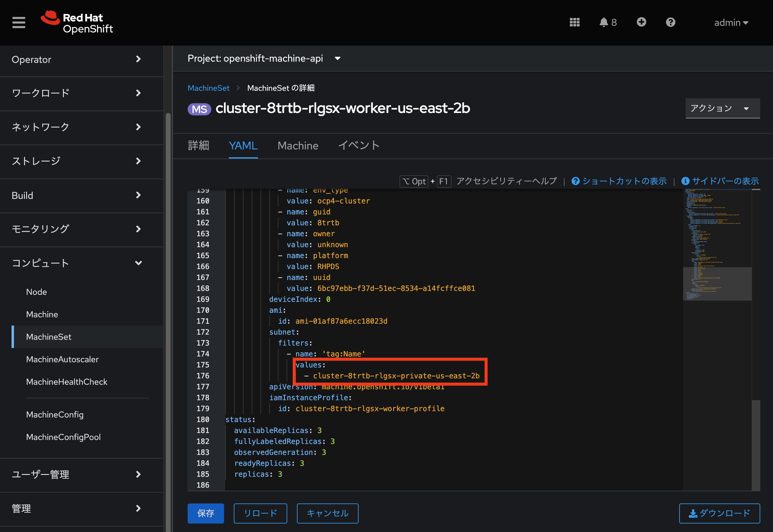Click the ダウンロード button
The width and height of the screenshot is (773, 532).
(719, 513)
